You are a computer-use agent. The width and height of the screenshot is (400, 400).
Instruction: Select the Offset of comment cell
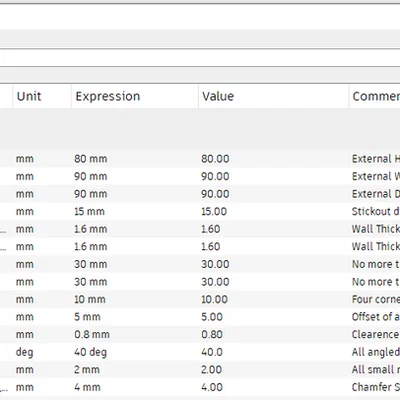375,317
